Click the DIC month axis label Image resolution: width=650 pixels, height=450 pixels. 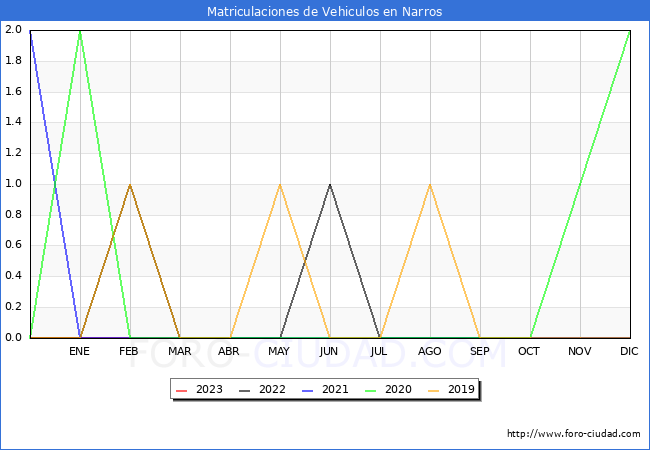629,351
